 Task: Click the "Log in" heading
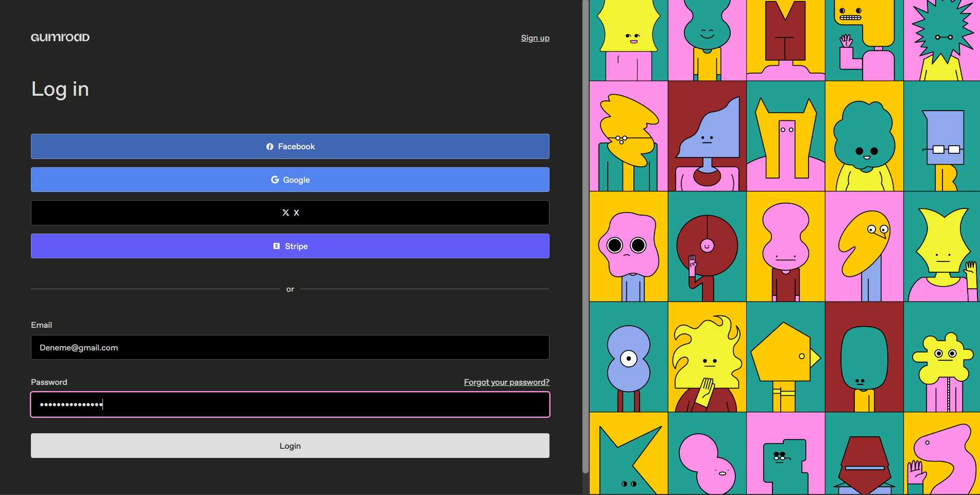pos(60,90)
